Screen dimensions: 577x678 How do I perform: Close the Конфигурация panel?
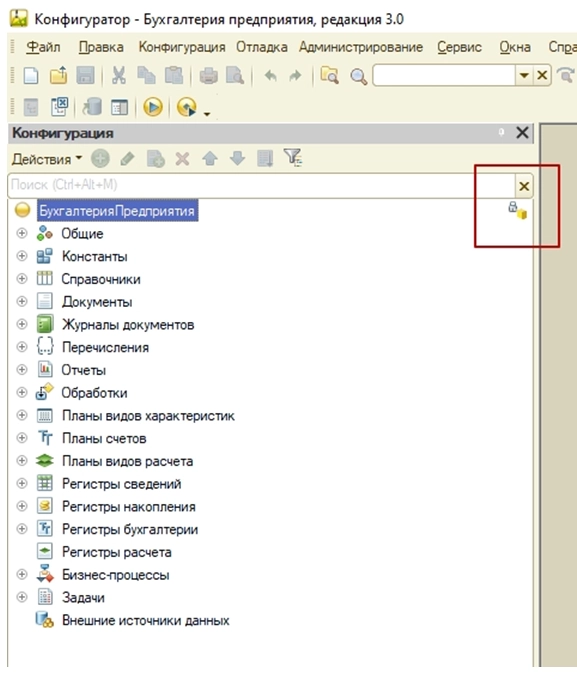coord(523,133)
